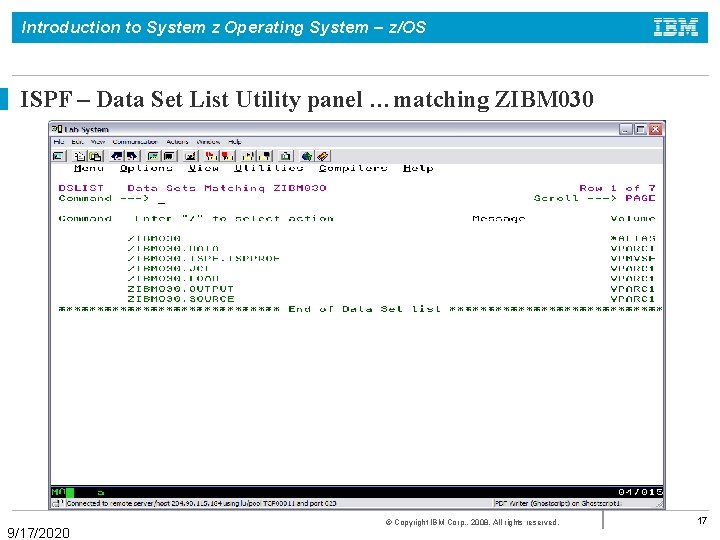720x540 pixels.
Task: Open the emulator Help menu
Action: (x=235, y=142)
